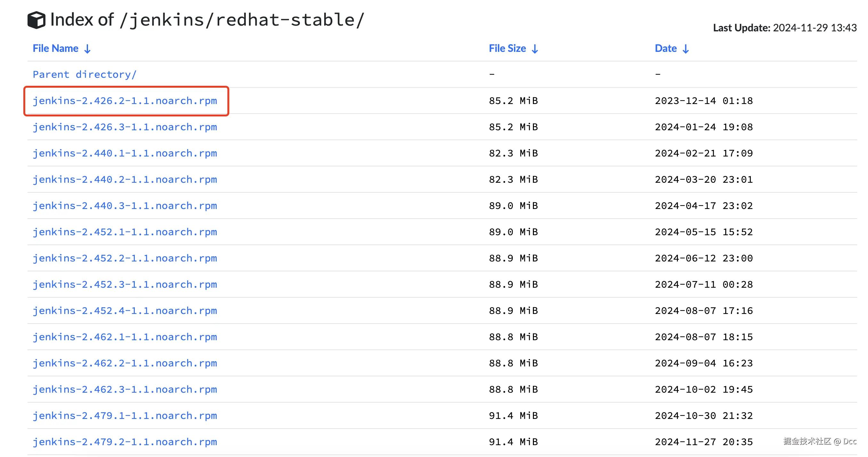The image size is (868, 457).
Task: Download jenkins-2.426.2-1.1.noarch.rpm
Action: (x=125, y=101)
